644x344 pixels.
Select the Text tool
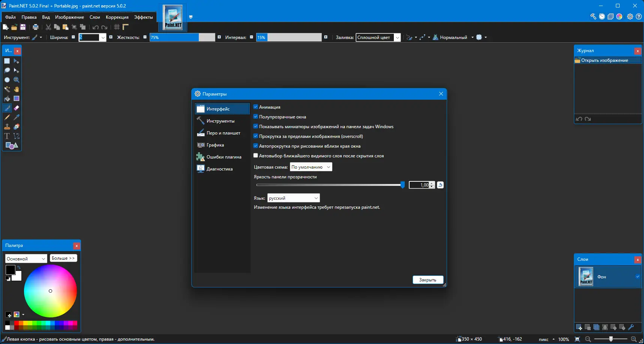pyautogui.click(x=7, y=136)
